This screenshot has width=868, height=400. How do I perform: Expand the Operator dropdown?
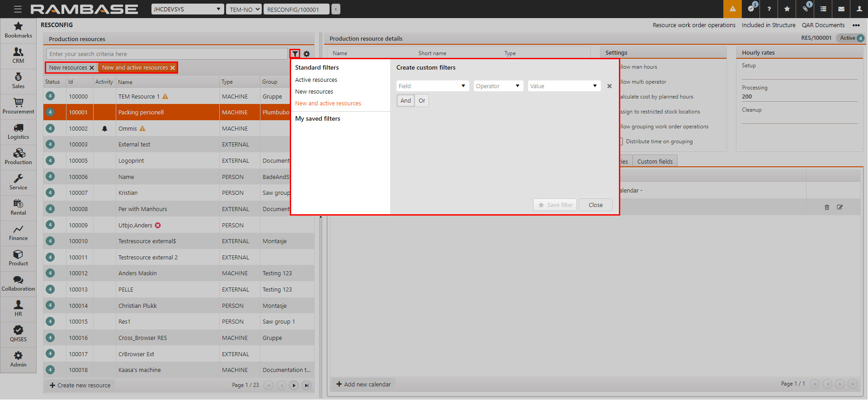pos(498,86)
